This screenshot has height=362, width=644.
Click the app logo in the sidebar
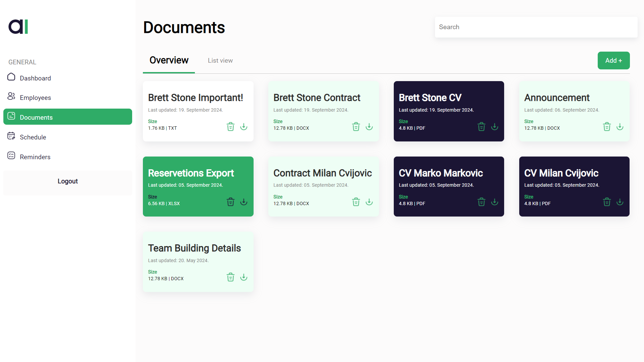click(18, 27)
